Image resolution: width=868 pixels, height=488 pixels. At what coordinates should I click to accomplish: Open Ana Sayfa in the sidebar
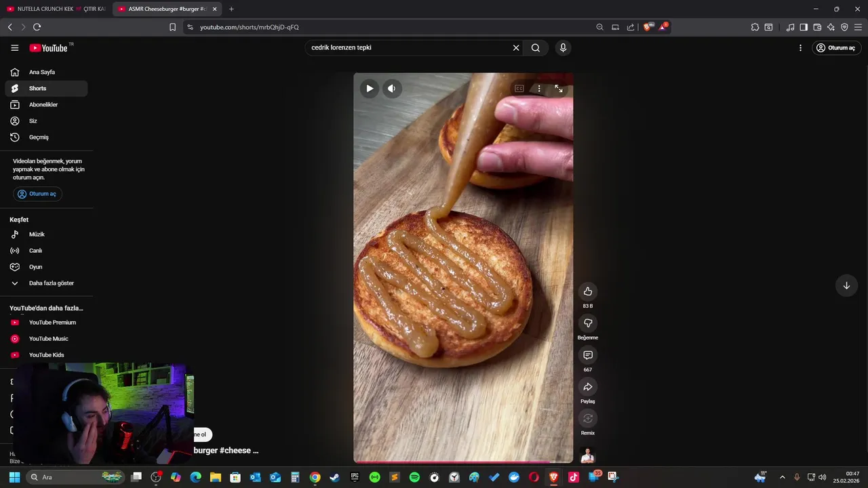pyautogui.click(x=46, y=72)
